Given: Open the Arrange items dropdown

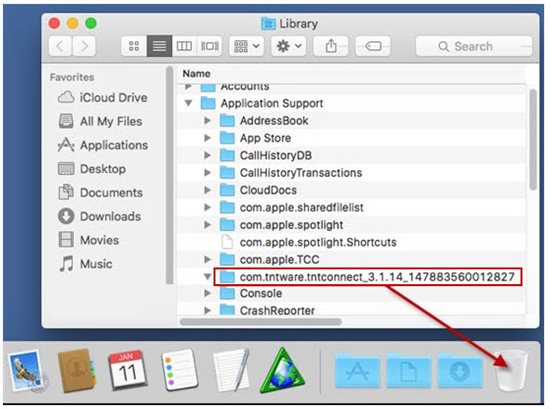Looking at the screenshot, I should pos(247,46).
